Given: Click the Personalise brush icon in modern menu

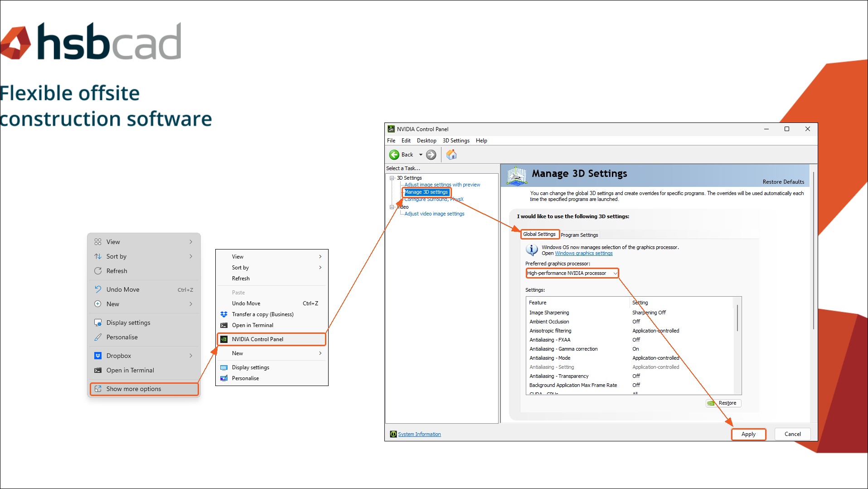Looking at the screenshot, I should pos(98,337).
